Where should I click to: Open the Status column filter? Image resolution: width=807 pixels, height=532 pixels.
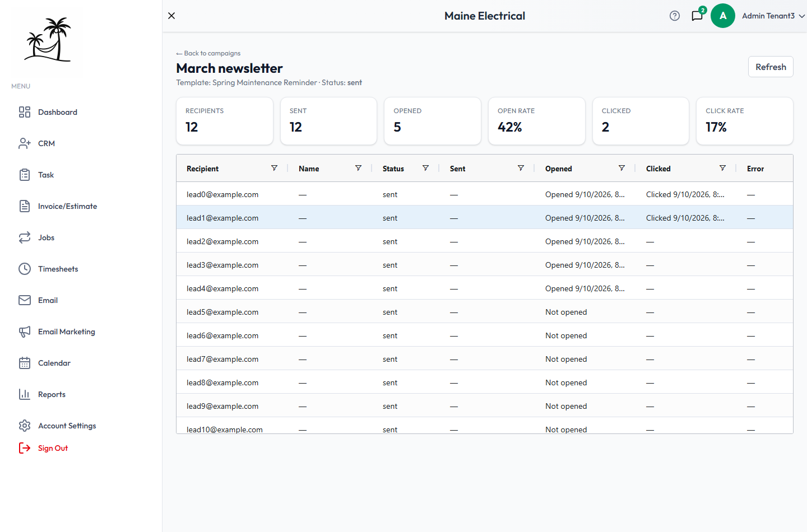pos(425,168)
